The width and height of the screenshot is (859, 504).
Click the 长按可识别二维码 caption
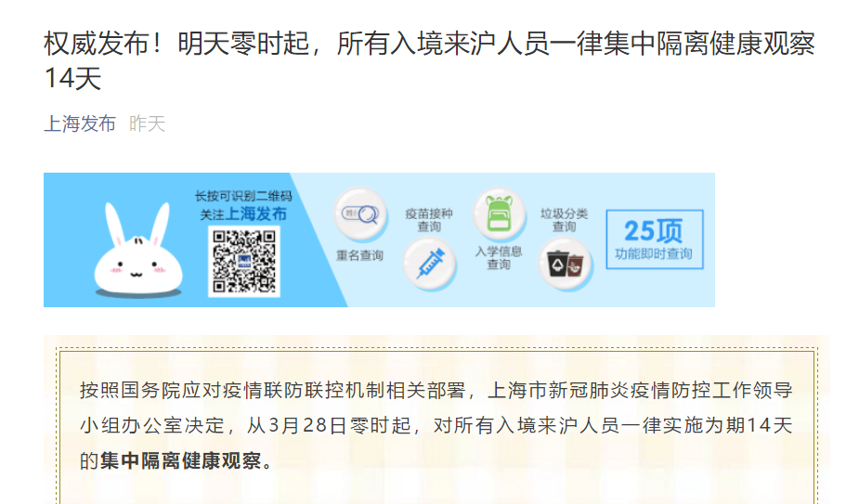pyautogui.click(x=243, y=196)
